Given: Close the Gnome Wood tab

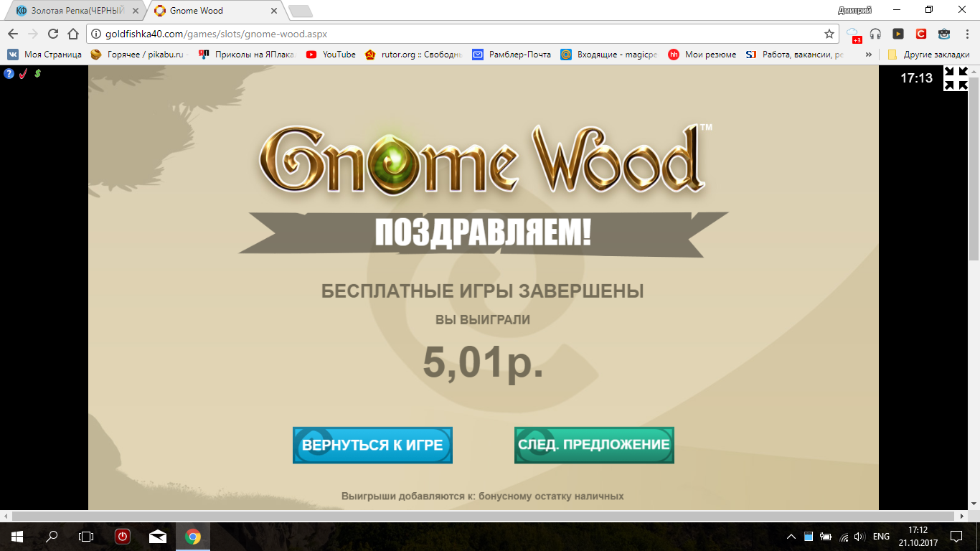Looking at the screenshot, I should (274, 11).
